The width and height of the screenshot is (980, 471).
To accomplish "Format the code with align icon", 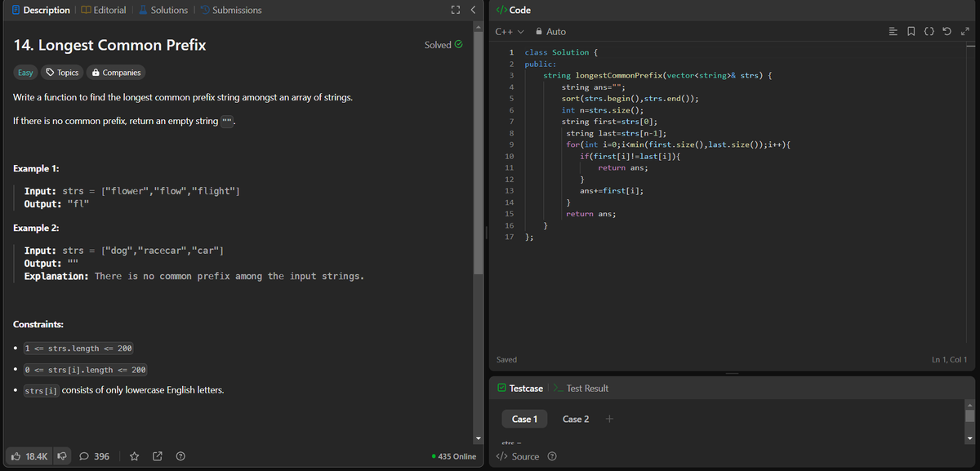I will coord(893,31).
